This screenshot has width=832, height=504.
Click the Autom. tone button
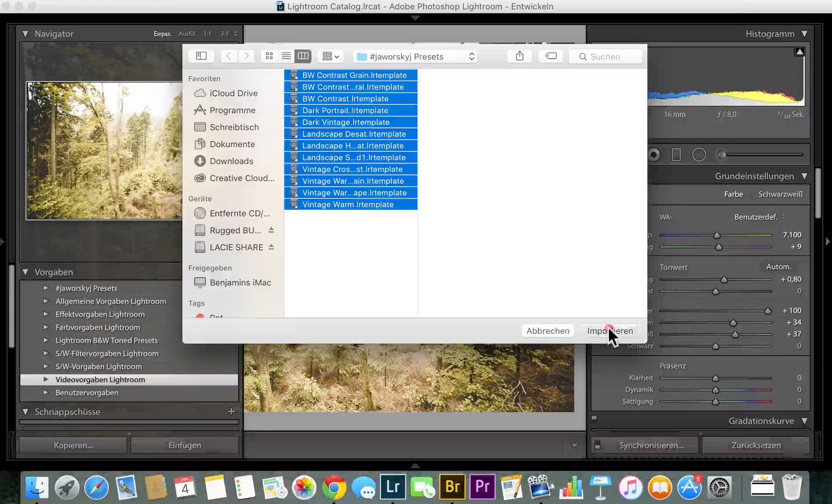click(x=778, y=266)
